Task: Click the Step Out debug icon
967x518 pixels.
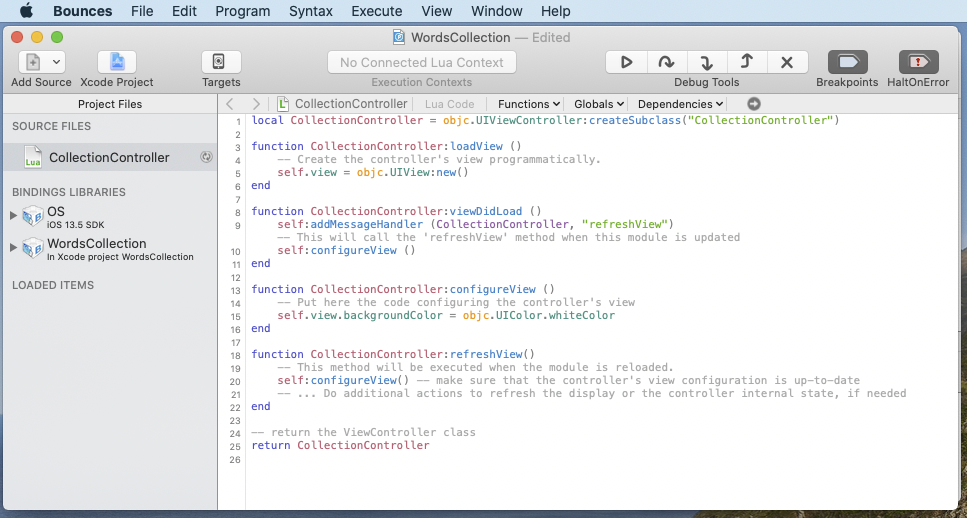Action: click(x=747, y=62)
